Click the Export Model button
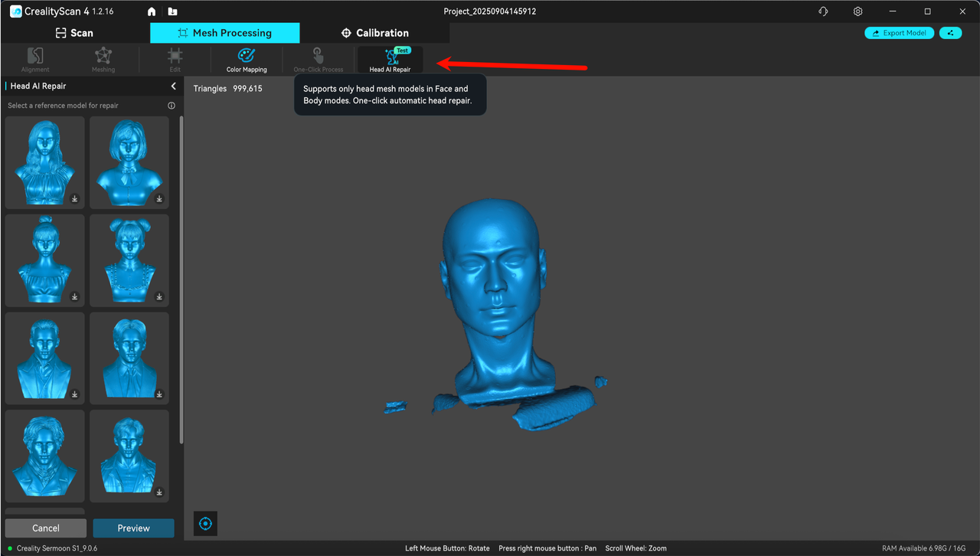This screenshot has width=980, height=556. (899, 33)
